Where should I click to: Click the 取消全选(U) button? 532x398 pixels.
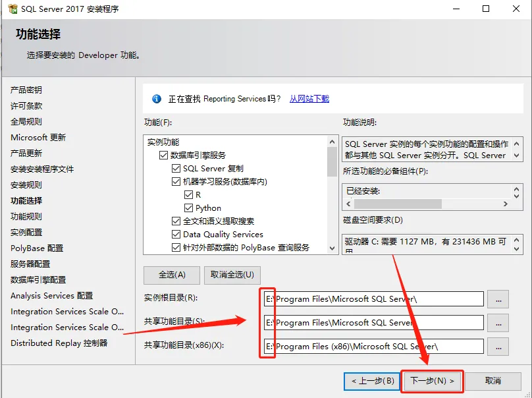pyautogui.click(x=232, y=275)
